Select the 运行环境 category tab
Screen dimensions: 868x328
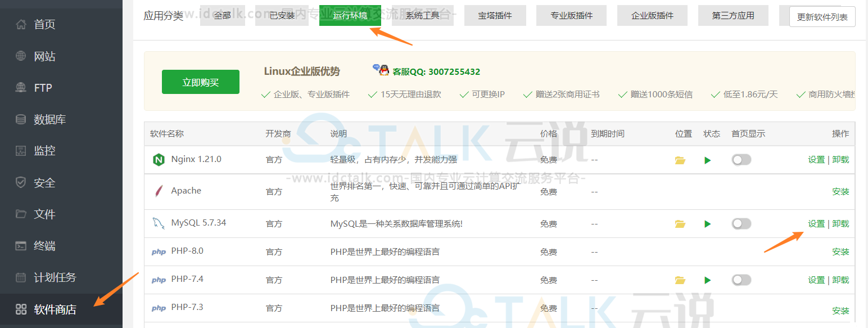pos(350,15)
